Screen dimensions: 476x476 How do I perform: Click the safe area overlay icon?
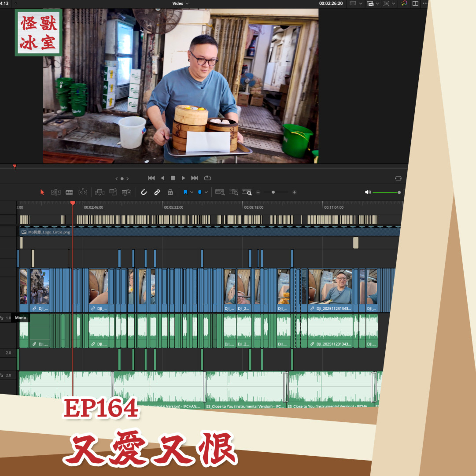[353, 3]
